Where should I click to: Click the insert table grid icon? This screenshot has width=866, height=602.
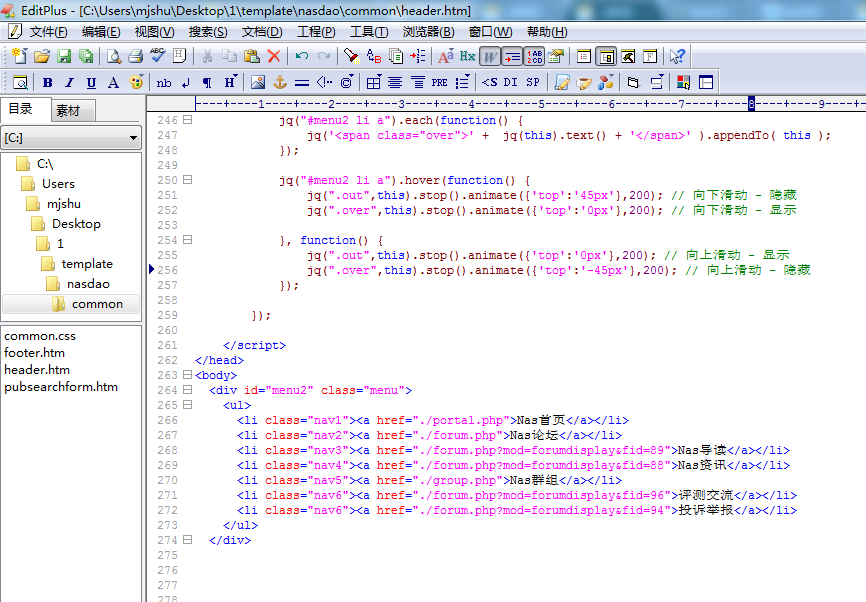coord(373,83)
